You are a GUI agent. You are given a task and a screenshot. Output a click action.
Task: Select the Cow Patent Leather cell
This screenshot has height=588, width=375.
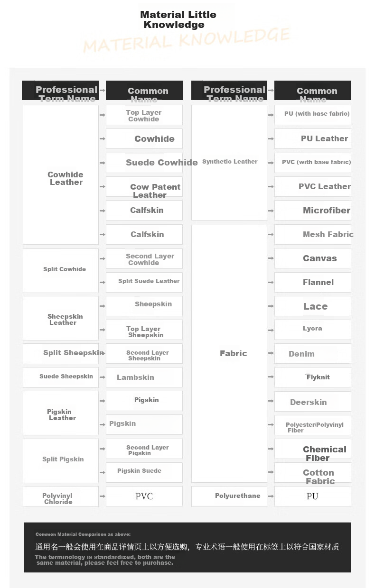[x=144, y=187]
